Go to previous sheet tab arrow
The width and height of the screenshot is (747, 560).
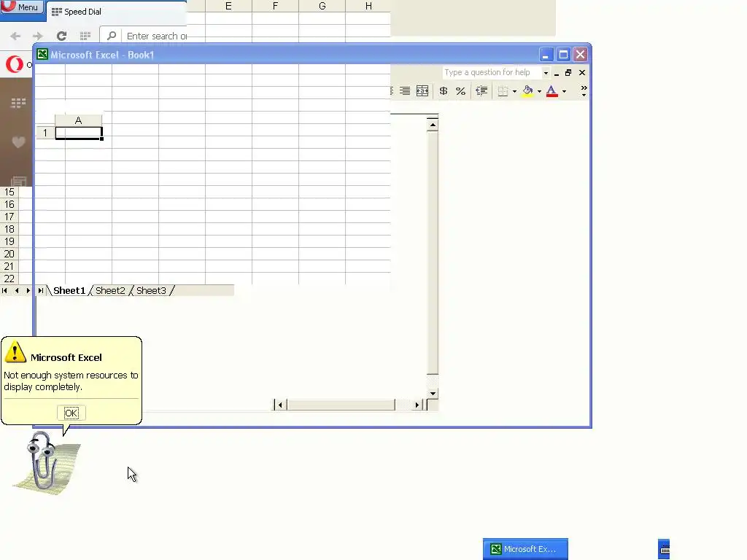tap(17, 290)
